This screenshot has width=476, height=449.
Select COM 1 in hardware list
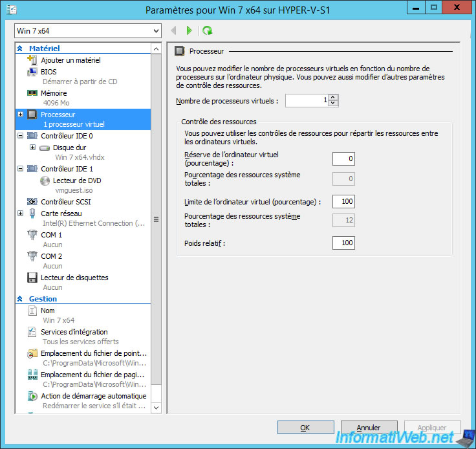tap(52, 235)
